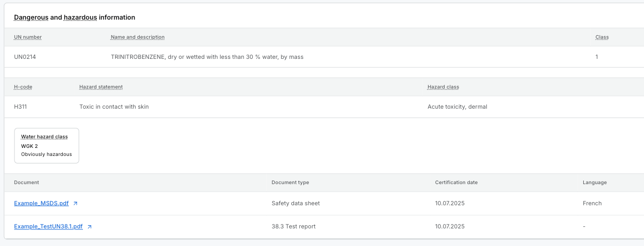Click the Safety data sheet cell

click(295, 203)
